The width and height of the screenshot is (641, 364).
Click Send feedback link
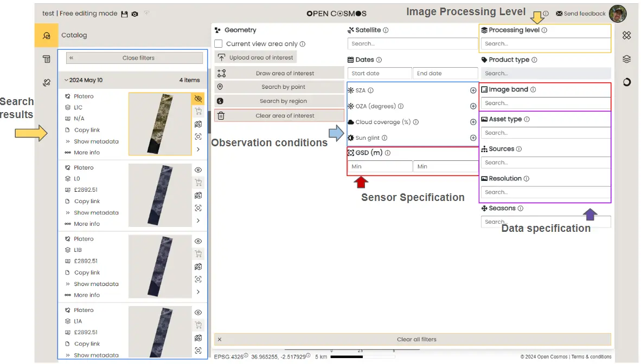pyautogui.click(x=580, y=14)
